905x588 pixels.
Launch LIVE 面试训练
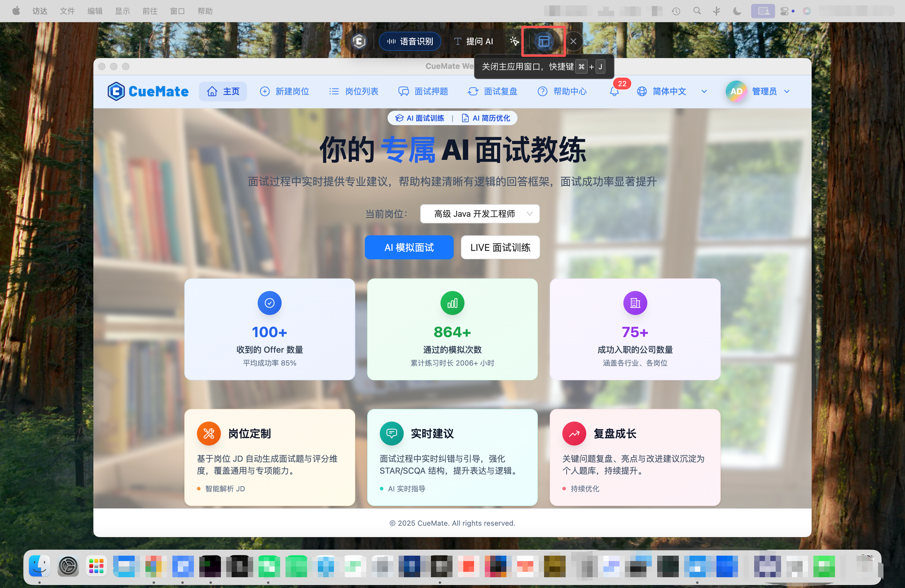[x=500, y=247]
